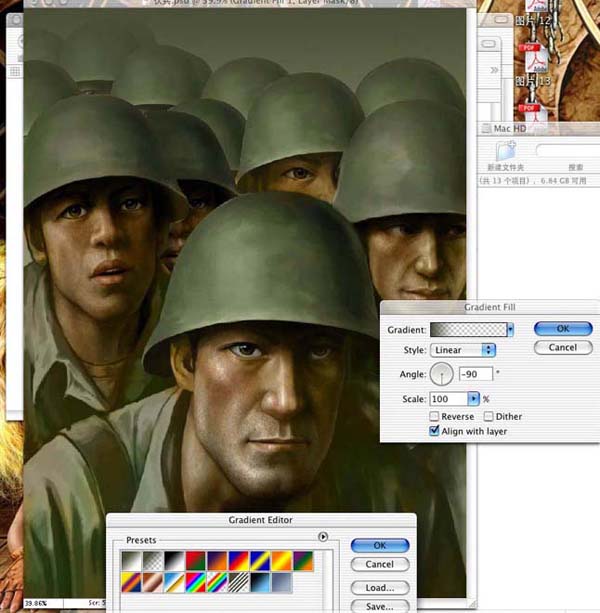
Task: Pick the Chrome blue-and-gold gradient preset
Action: coord(174,583)
